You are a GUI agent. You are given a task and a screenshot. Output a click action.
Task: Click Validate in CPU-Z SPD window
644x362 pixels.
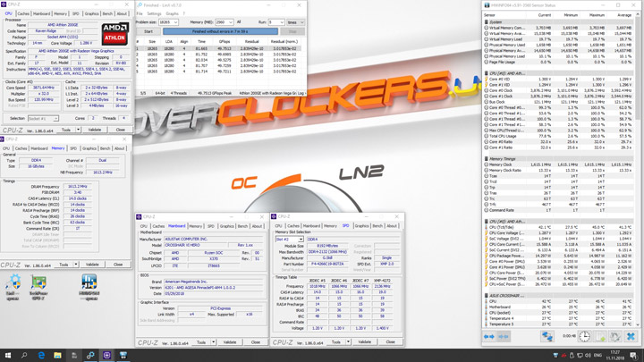pos(365,341)
